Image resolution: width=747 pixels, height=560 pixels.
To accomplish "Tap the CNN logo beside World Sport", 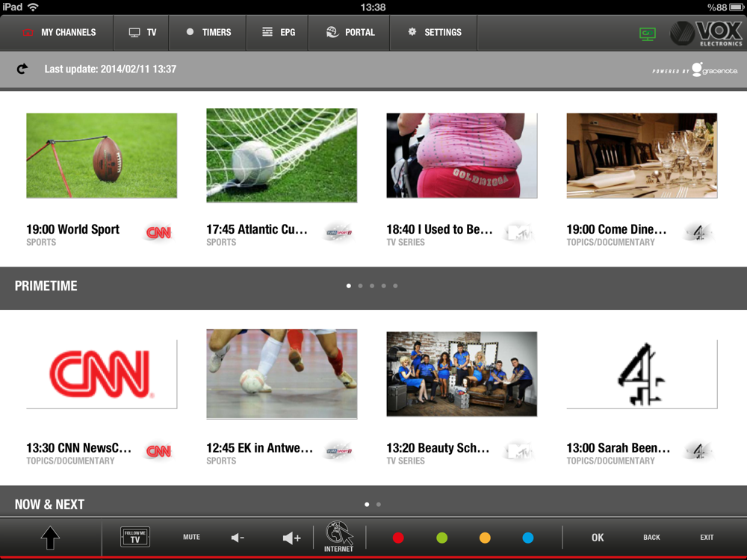I will click(x=158, y=232).
